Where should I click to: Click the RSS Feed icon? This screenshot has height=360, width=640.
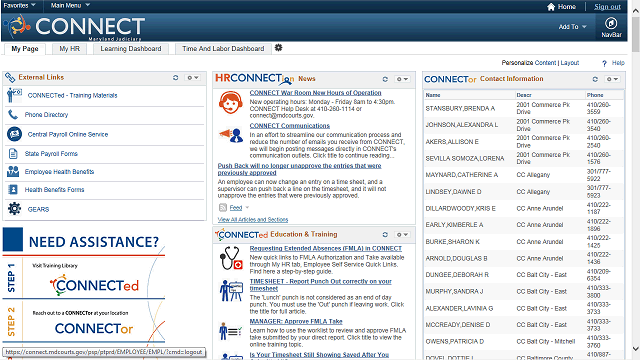pos(222,208)
